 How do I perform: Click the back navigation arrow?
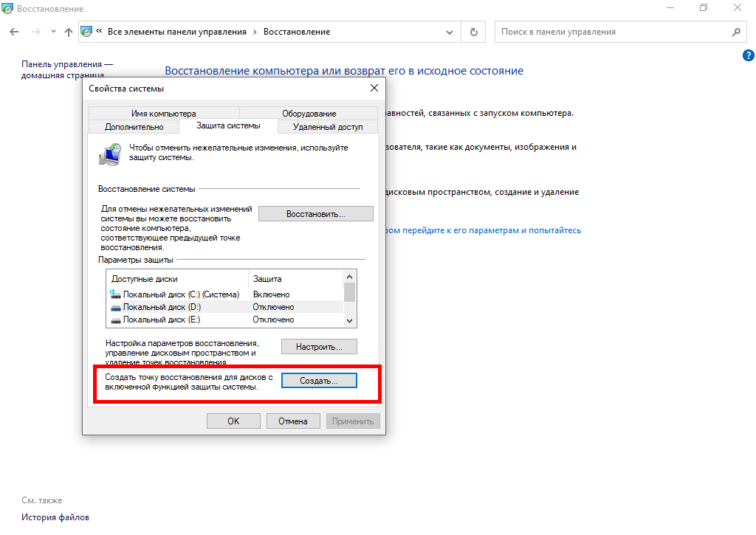[x=14, y=32]
